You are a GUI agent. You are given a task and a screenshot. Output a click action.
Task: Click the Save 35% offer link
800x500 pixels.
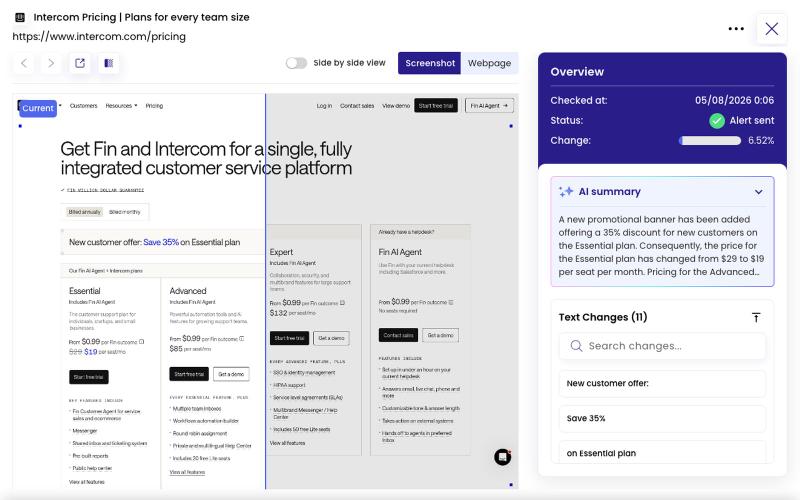tap(161, 242)
